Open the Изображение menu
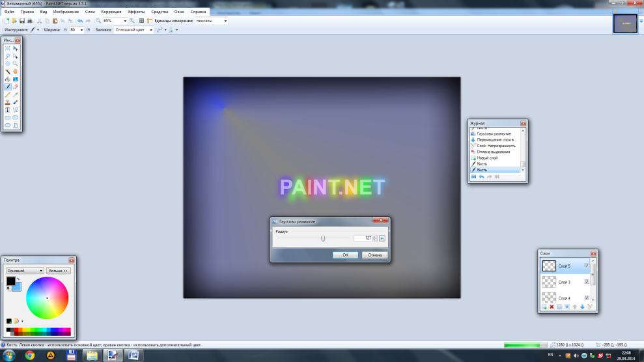This screenshot has height=362, width=644. pyautogui.click(x=66, y=12)
